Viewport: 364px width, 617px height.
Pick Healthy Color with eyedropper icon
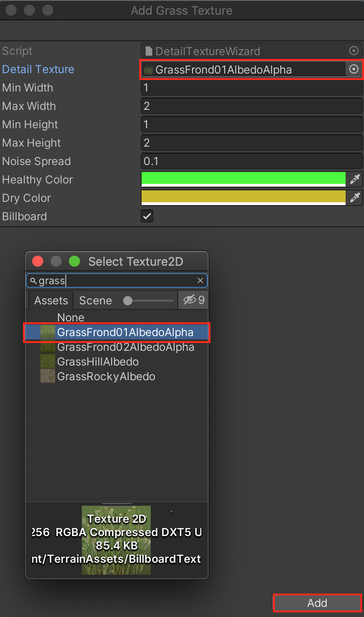(x=355, y=180)
